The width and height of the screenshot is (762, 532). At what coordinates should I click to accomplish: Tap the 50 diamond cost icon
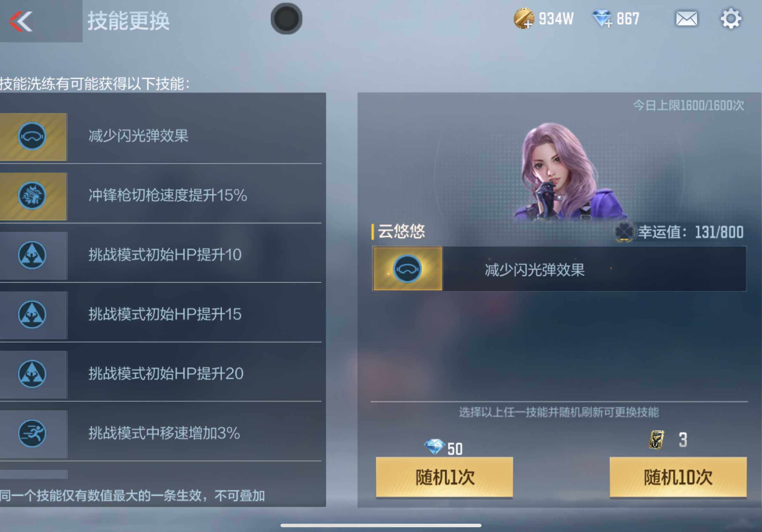434,447
